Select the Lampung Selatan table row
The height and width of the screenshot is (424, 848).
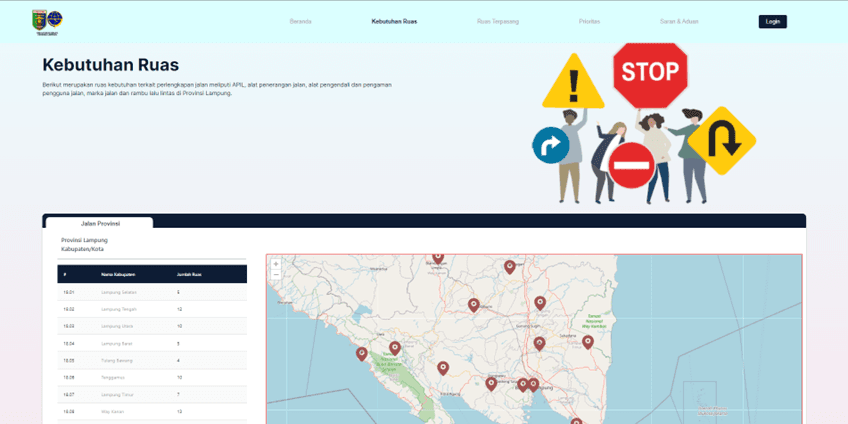pos(152,292)
